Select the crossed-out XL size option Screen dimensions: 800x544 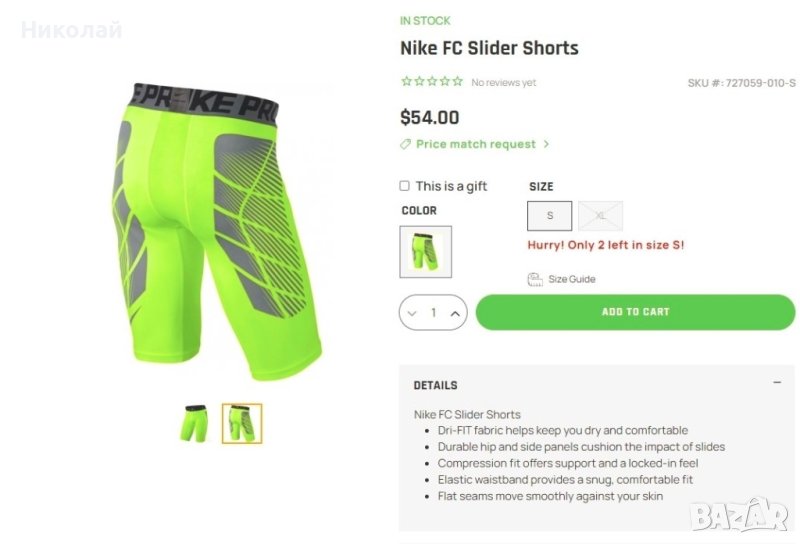601,215
